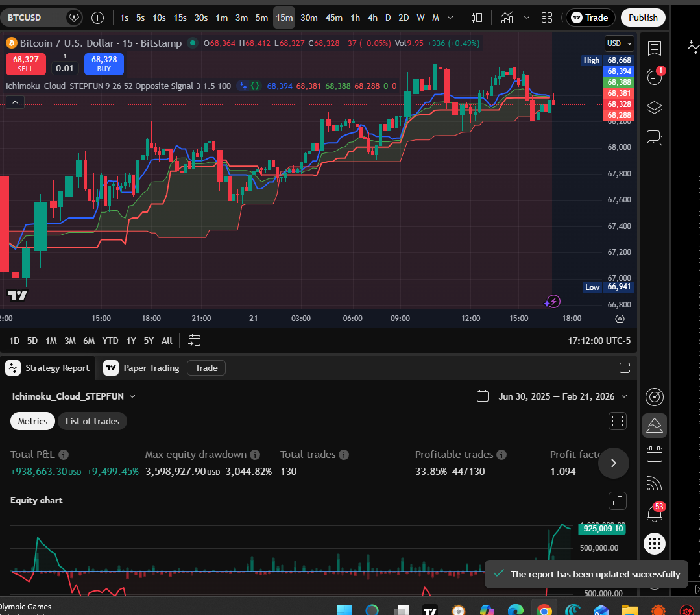Image resolution: width=700 pixels, height=615 pixels.
Task: Show info for Max equity drawdown
Action: pyautogui.click(x=255, y=455)
